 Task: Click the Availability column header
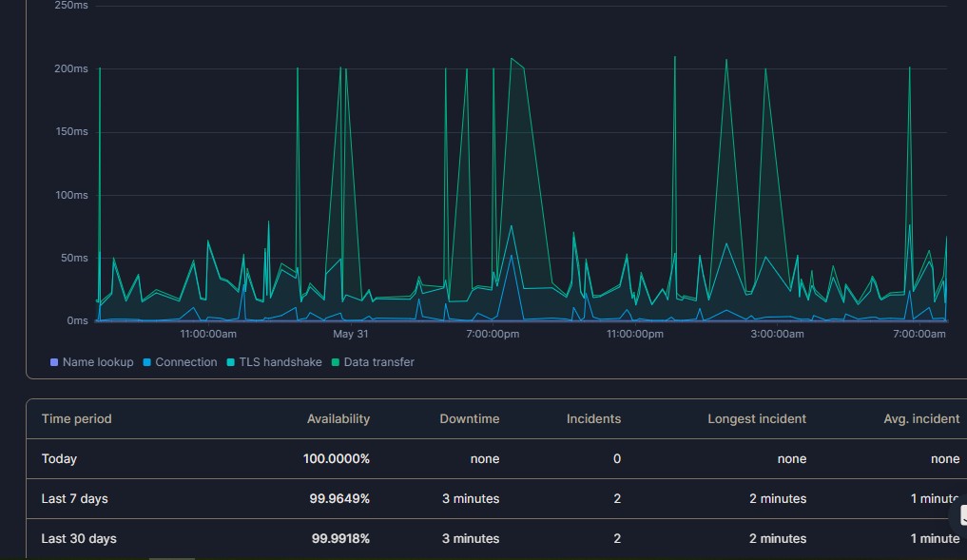pos(338,418)
